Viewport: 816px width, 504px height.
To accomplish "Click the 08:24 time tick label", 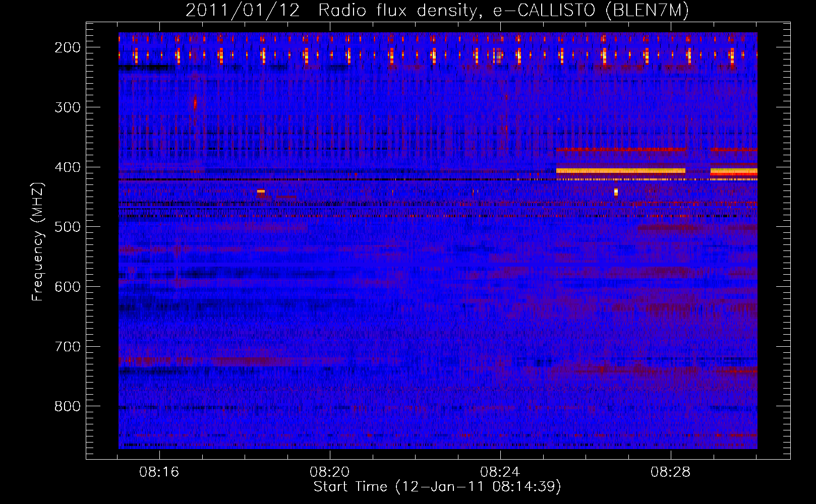I will click(x=500, y=472).
